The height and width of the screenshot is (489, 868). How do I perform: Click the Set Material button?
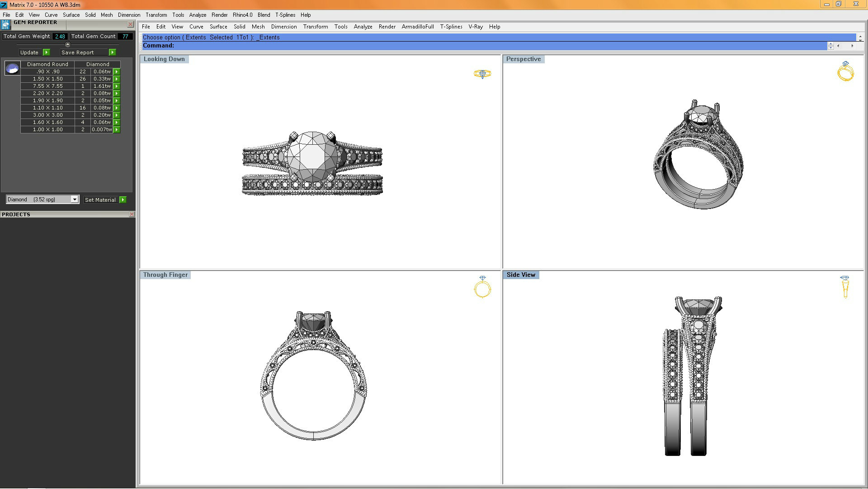(x=100, y=200)
